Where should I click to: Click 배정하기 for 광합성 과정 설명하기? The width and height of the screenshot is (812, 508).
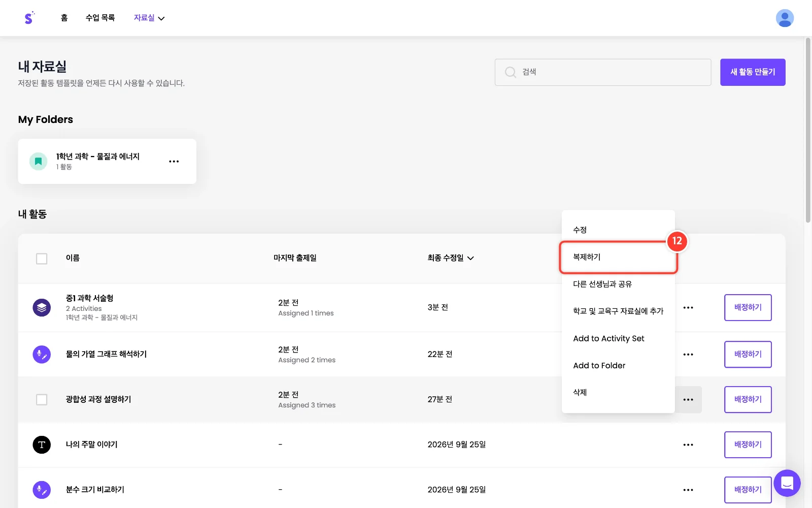coord(748,399)
